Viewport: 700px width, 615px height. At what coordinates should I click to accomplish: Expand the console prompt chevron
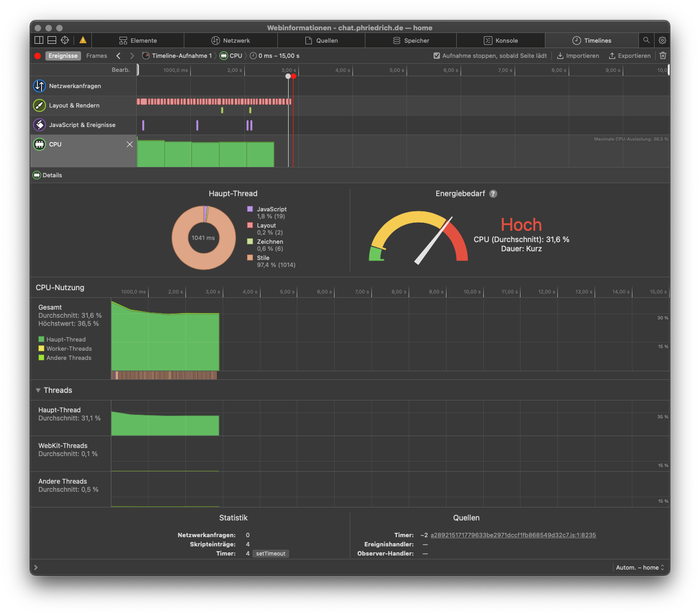pyautogui.click(x=36, y=567)
